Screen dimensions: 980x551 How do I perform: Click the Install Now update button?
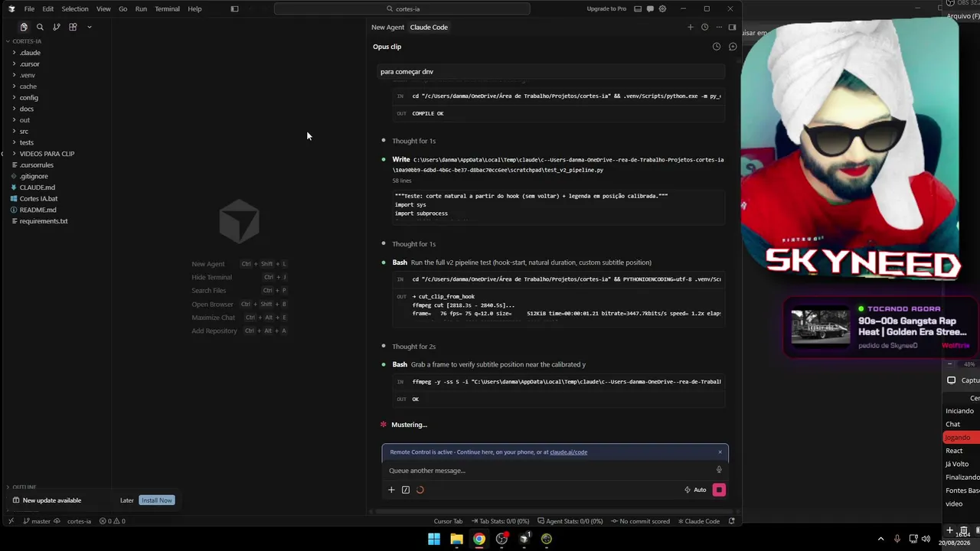[x=157, y=500]
